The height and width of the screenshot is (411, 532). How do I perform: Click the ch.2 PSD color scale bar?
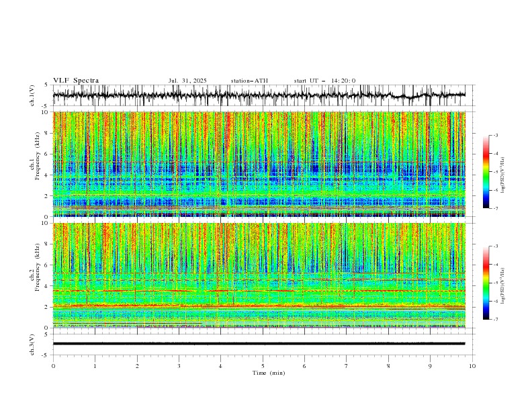tap(486, 283)
